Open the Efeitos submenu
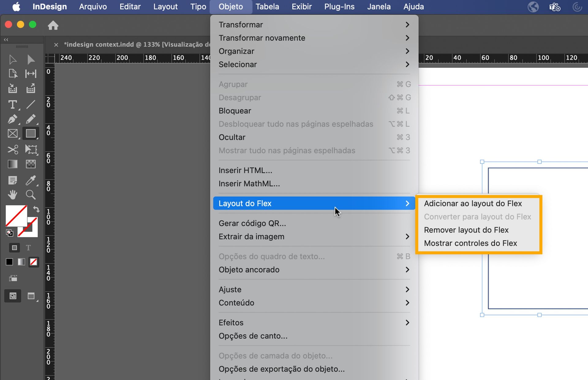The width and height of the screenshot is (588, 380). (231, 322)
